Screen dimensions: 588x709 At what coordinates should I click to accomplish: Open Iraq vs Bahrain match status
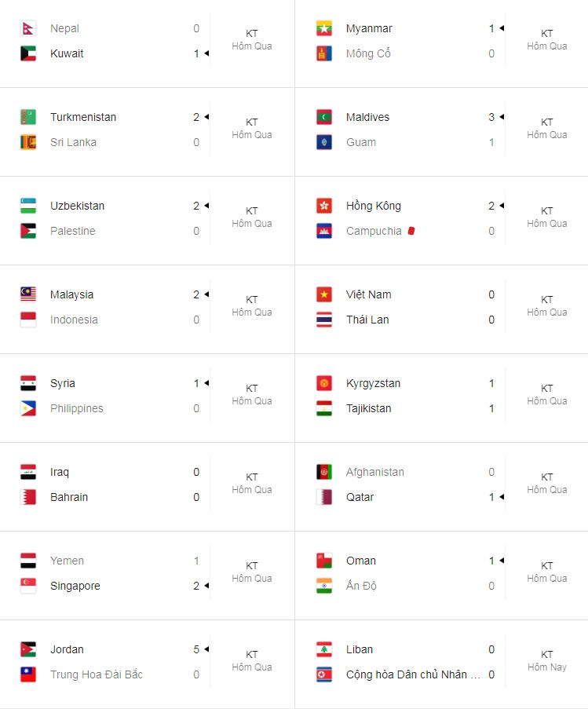[252, 484]
